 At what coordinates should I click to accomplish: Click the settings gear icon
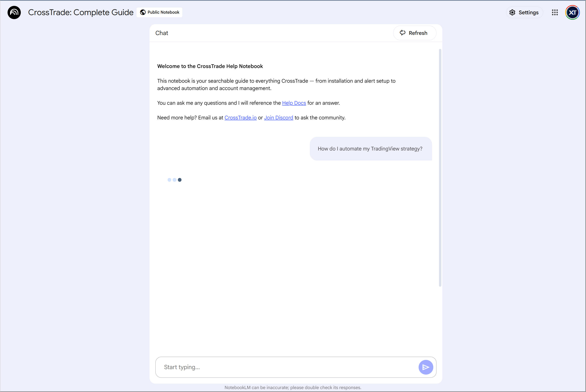[x=512, y=12]
